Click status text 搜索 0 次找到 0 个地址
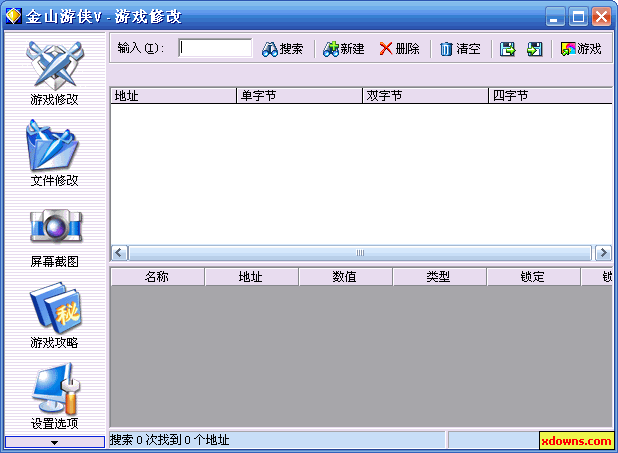 coord(169,440)
